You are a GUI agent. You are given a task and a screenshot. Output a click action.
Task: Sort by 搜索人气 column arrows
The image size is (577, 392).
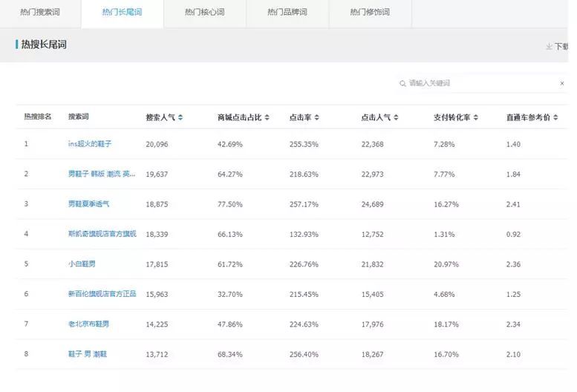click(180, 117)
